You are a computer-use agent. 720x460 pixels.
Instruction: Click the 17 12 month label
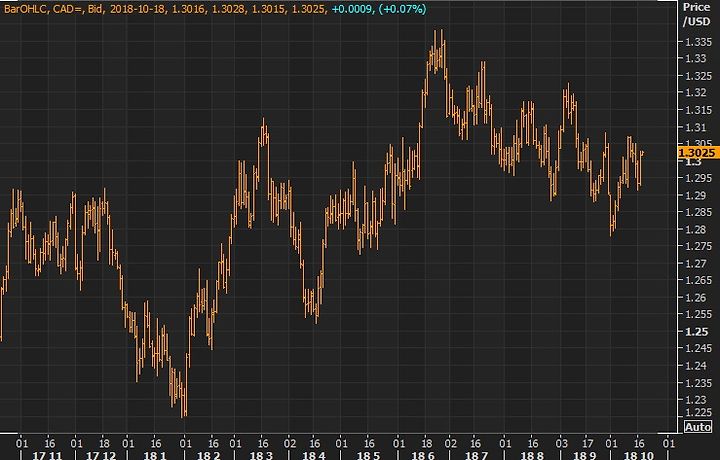(101, 455)
